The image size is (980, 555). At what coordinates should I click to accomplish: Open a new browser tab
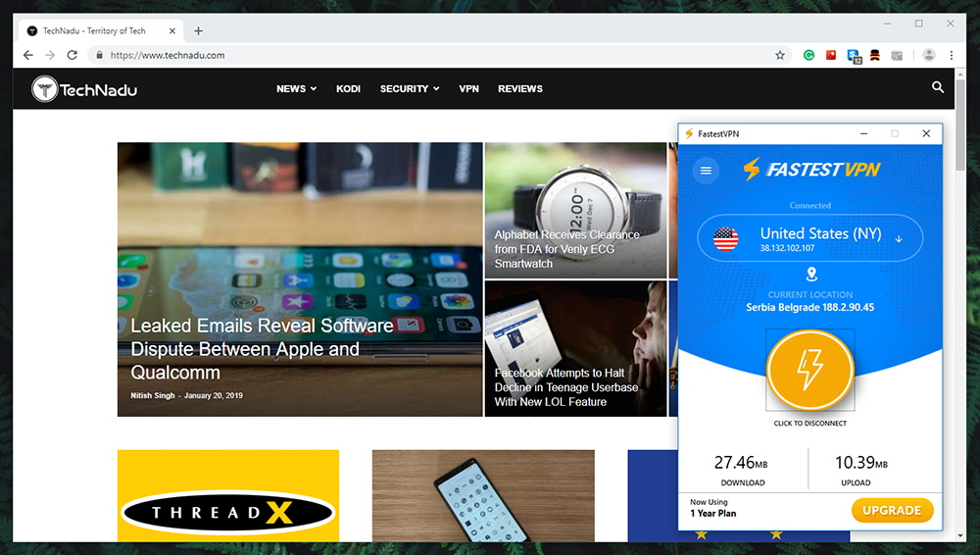pos(198,30)
